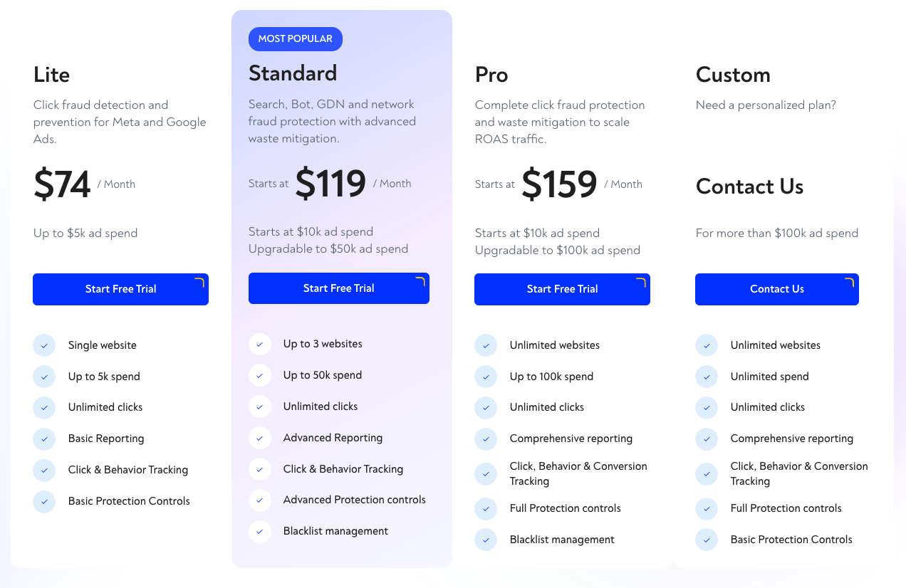Click the Most Popular badge

(x=295, y=39)
